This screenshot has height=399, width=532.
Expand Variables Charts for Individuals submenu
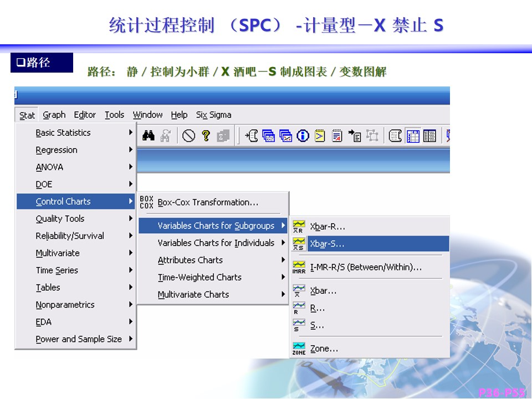(x=216, y=243)
